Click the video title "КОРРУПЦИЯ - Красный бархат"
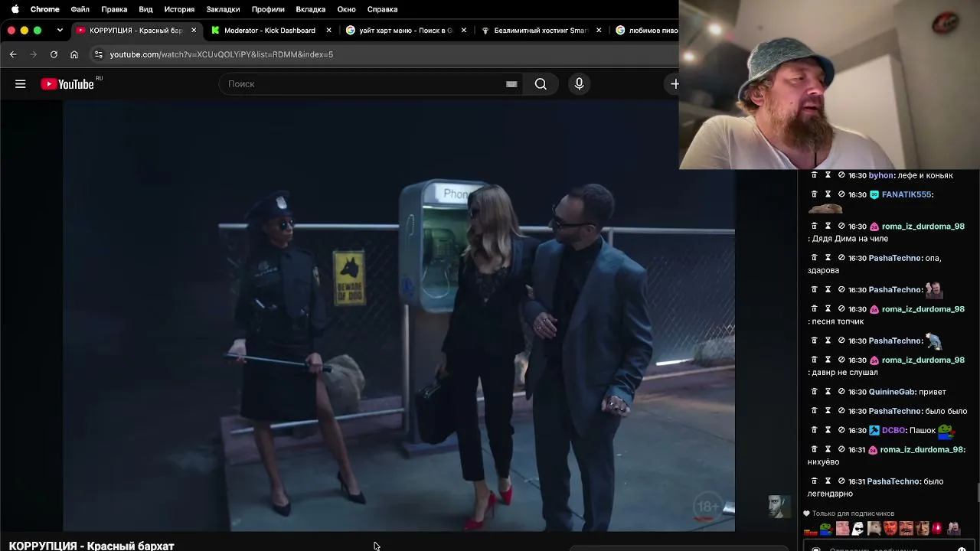Screen dimensions: 980x551 92,546
